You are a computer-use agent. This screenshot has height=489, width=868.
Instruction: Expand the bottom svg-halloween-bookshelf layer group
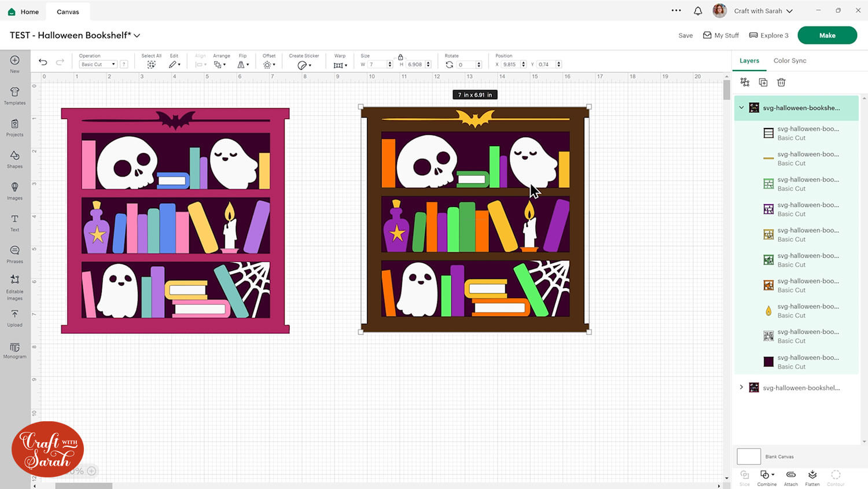(741, 387)
